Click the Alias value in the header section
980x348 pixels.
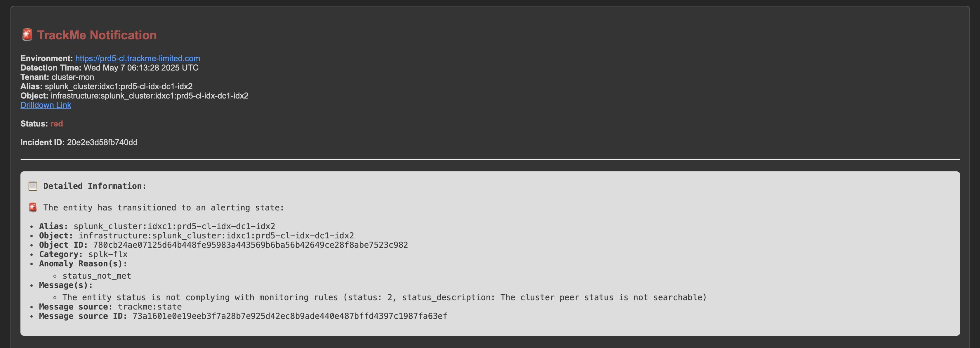[119, 86]
